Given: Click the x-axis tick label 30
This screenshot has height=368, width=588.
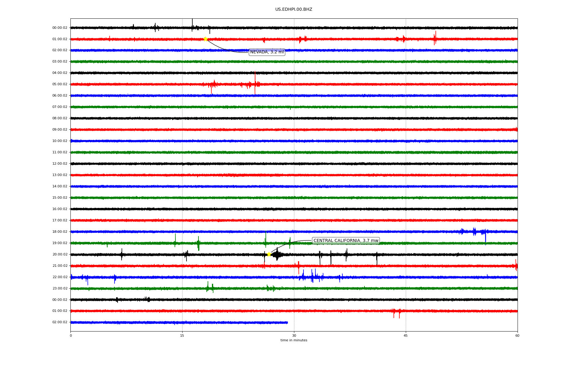Looking at the screenshot, I should [294, 336].
